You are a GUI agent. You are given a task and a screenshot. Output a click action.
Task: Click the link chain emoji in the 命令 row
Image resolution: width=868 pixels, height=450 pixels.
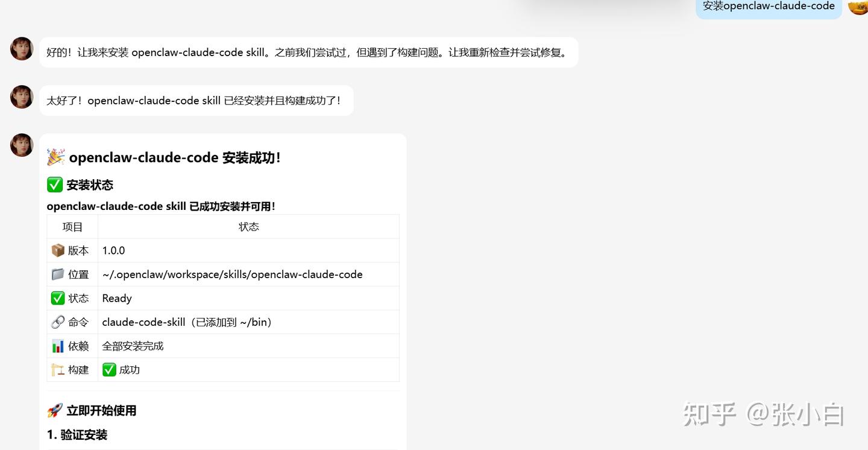58,322
